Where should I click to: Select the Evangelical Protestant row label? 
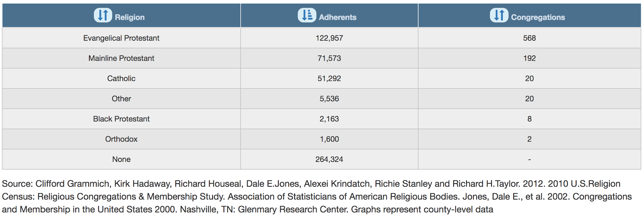[x=121, y=38]
